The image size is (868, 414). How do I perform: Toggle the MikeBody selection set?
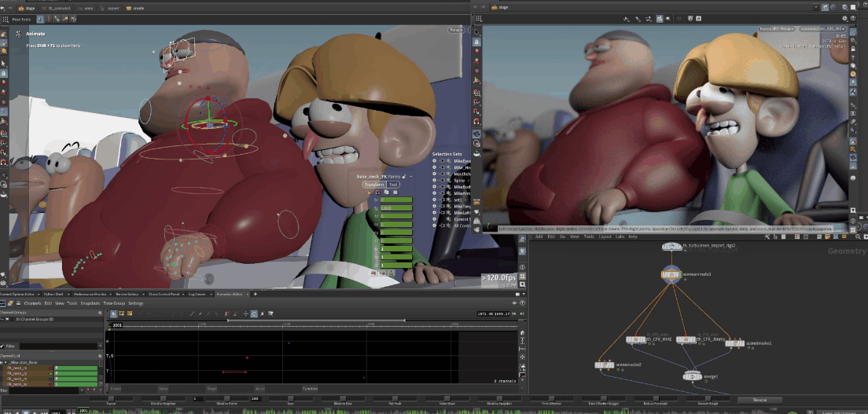434,186
